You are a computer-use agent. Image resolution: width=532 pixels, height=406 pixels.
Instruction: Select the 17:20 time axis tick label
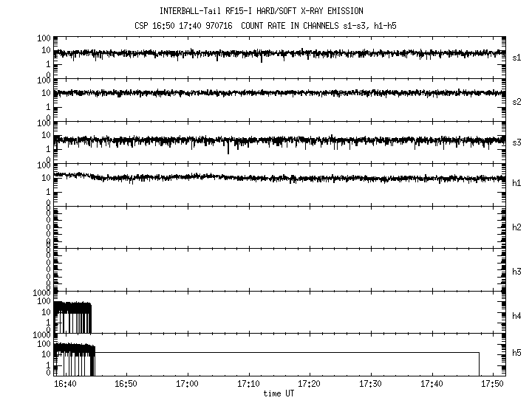[x=310, y=385]
